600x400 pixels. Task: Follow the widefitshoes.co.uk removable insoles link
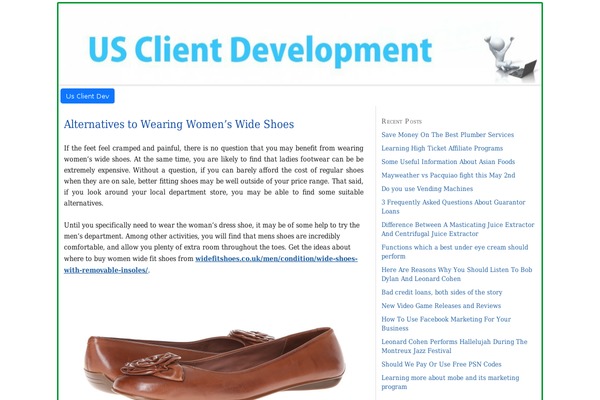(x=211, y=264)
